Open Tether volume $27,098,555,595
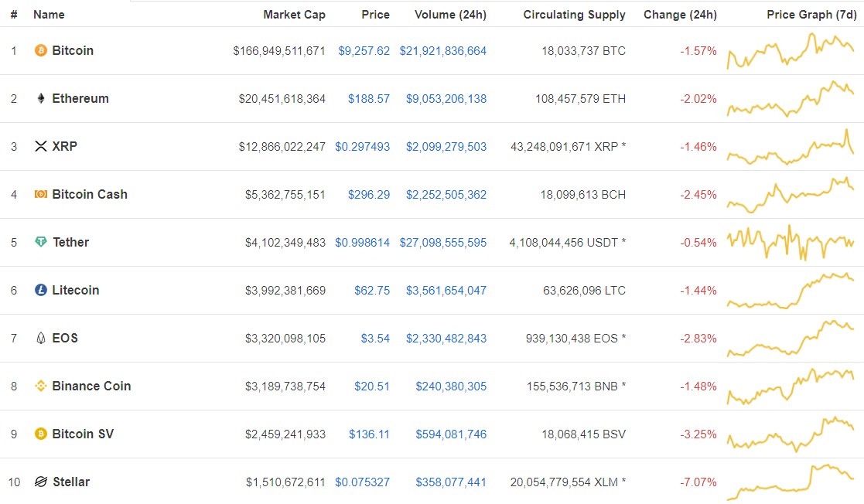 coord(443,243)
